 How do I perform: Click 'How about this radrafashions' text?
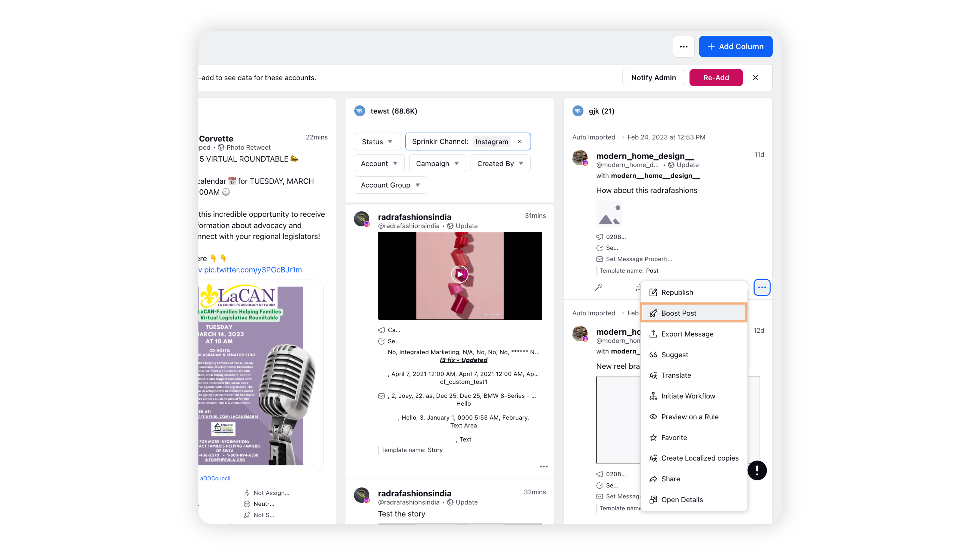click(x=646, y=190)
